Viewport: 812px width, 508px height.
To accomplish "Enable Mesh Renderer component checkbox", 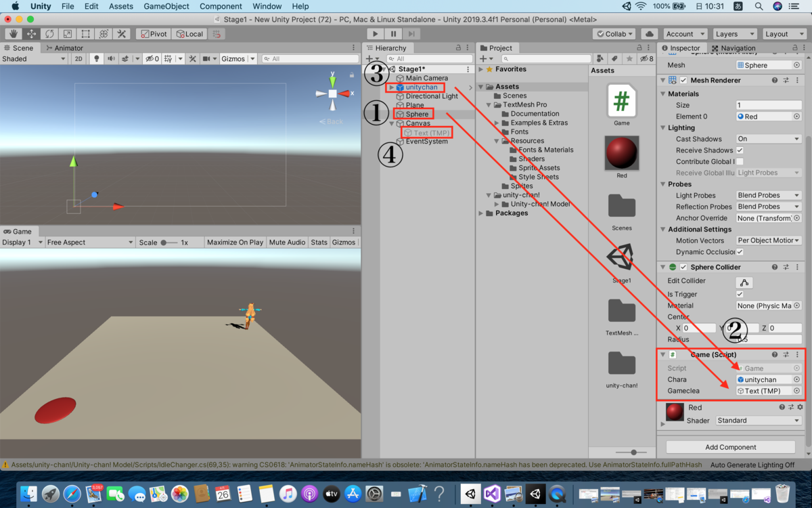I will point(683,80).
